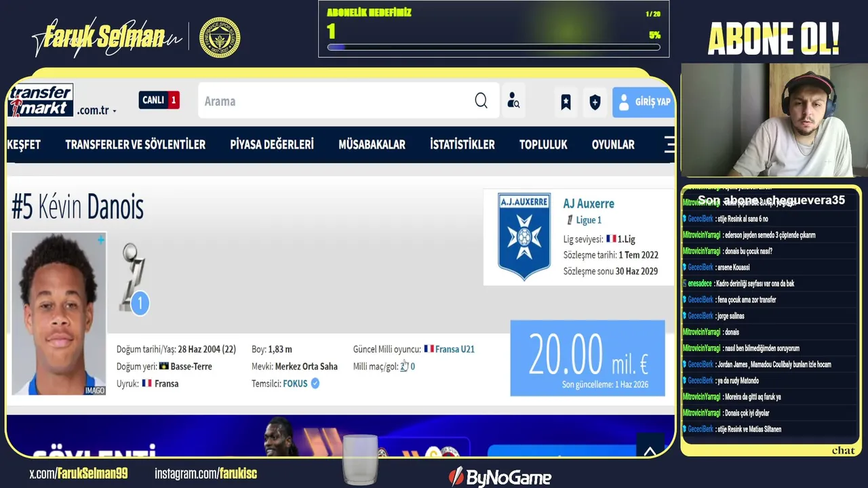Screen dimensions: 868x488
Task: Open the FOKUS agent link
Action: pyautogui.click(x=295, y=384)
